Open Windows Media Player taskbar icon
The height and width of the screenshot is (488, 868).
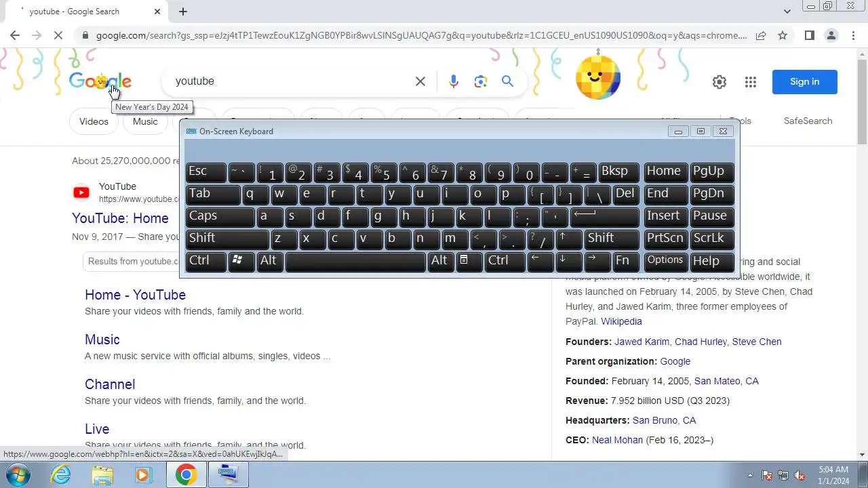pos(142,475)
